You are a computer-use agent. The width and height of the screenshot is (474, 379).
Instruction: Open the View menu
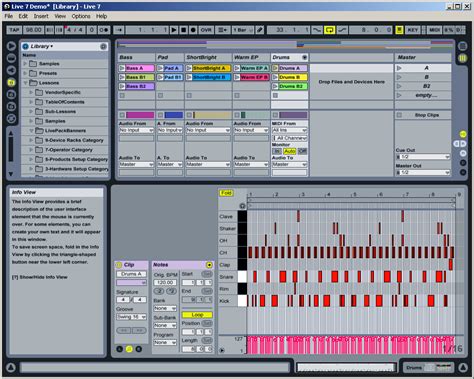60,16
